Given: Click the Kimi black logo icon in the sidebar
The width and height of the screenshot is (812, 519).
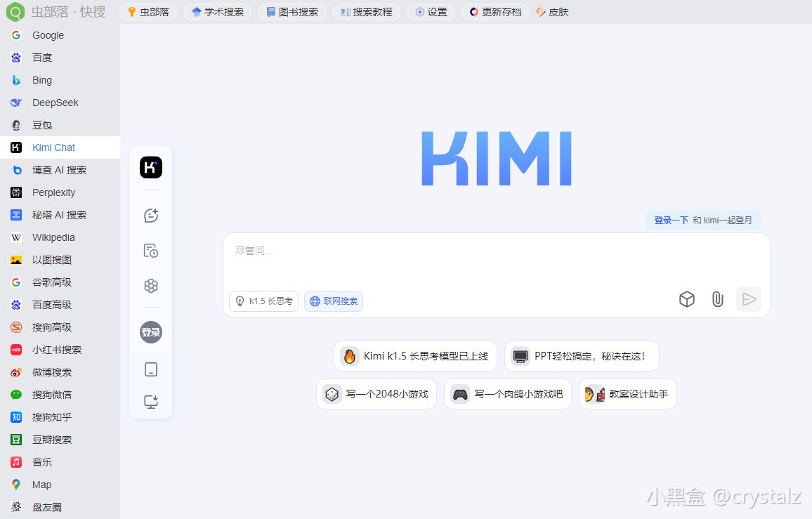Looking at the screenshot, I should 151,167.
